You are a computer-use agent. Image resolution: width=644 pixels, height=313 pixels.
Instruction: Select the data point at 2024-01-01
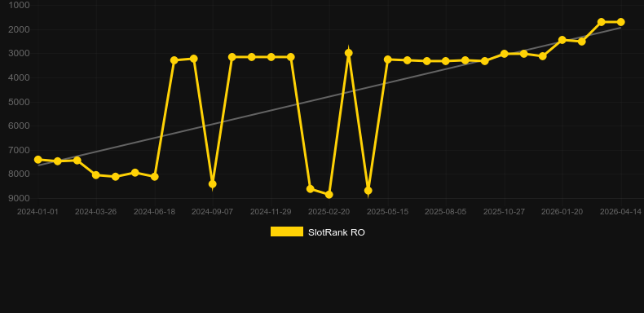(38, 160)
